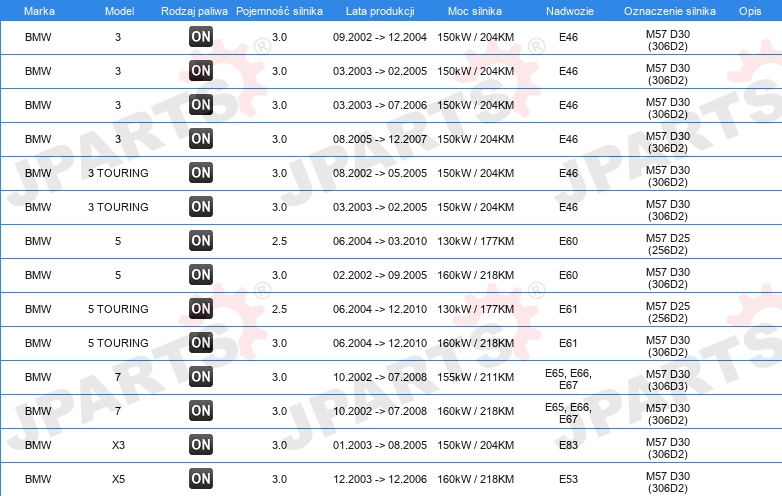Click the X3 model cell
782x496 pixels.
(x=118, y=445)
